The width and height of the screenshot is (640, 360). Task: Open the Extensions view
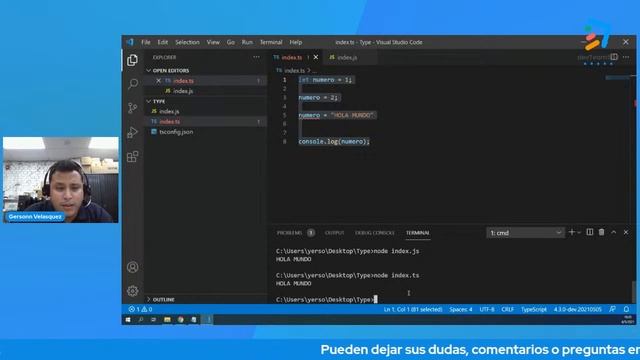pos(133,156)
